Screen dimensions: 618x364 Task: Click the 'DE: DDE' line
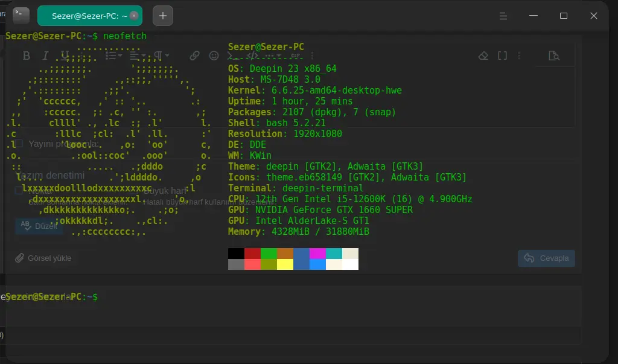tap(247, 145)
